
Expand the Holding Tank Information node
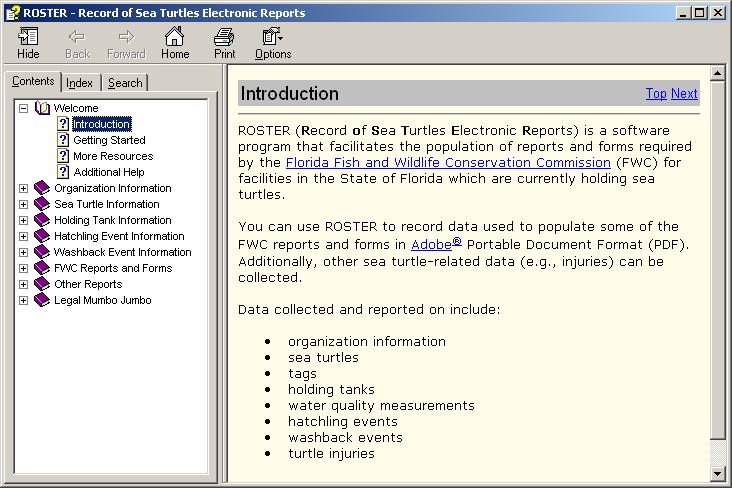point(24,220)
